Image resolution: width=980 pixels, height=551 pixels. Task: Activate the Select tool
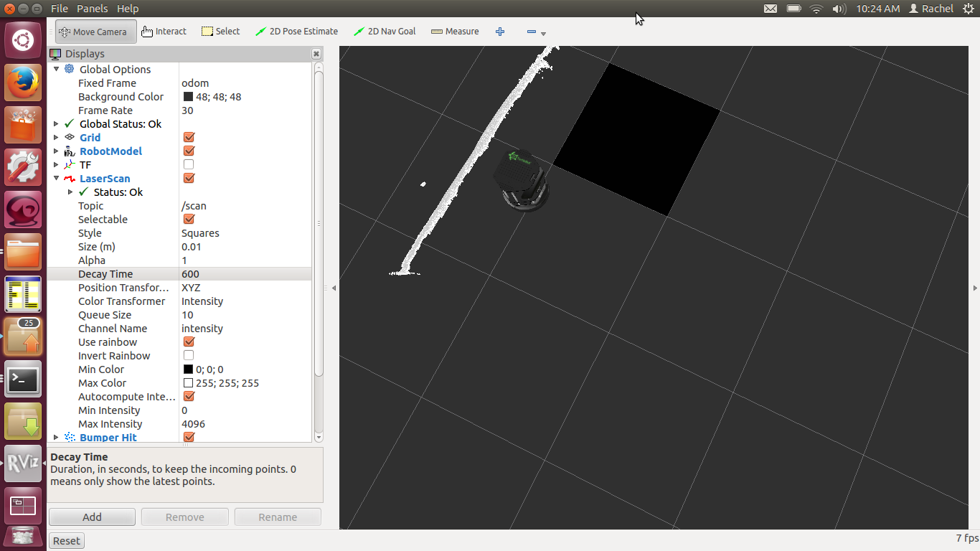tap(221, 32)
